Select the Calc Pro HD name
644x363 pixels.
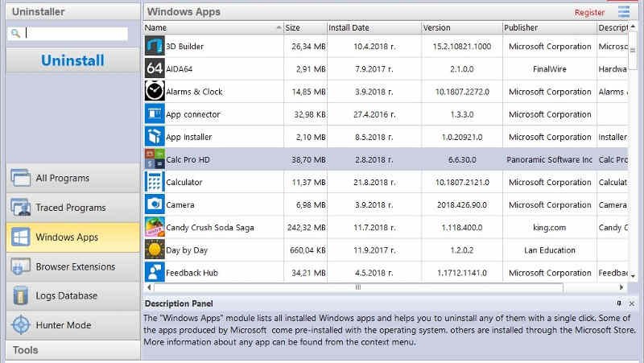click(188, 159)
